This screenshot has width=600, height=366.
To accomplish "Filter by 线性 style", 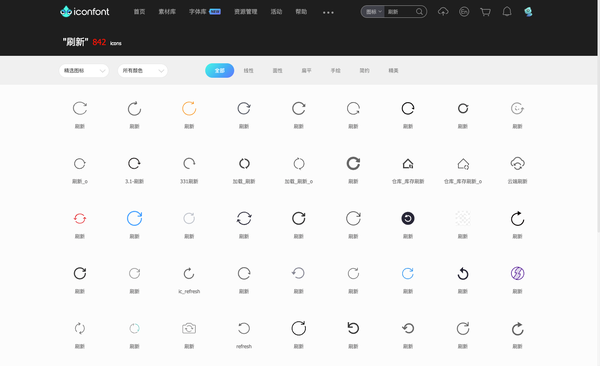I will point(248,70).
